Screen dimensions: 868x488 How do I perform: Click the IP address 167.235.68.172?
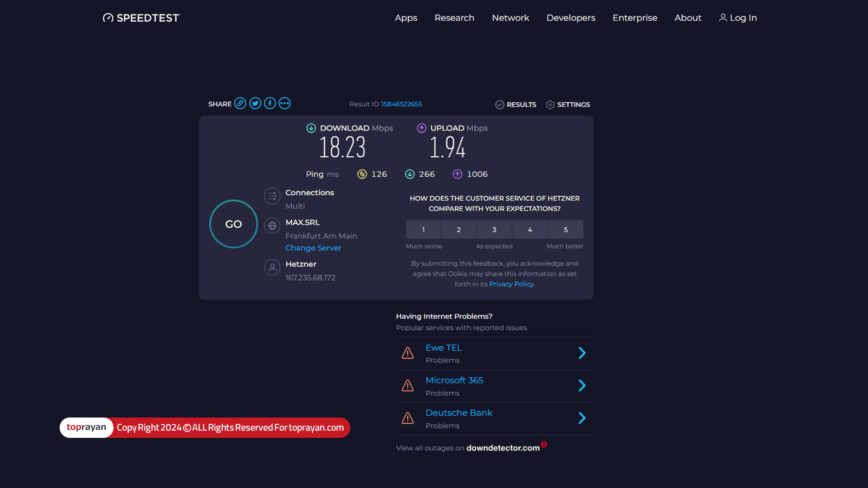[311, 278]
